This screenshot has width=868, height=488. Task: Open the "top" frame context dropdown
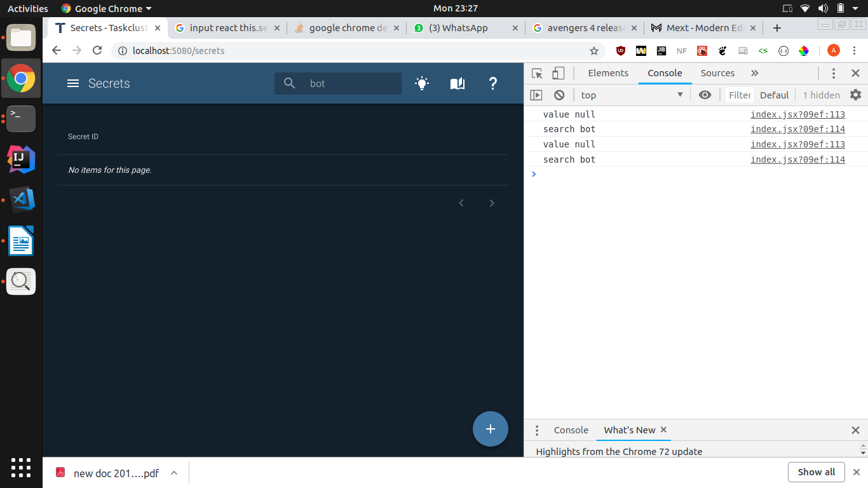pyautogui.click(x=632, y=95)
